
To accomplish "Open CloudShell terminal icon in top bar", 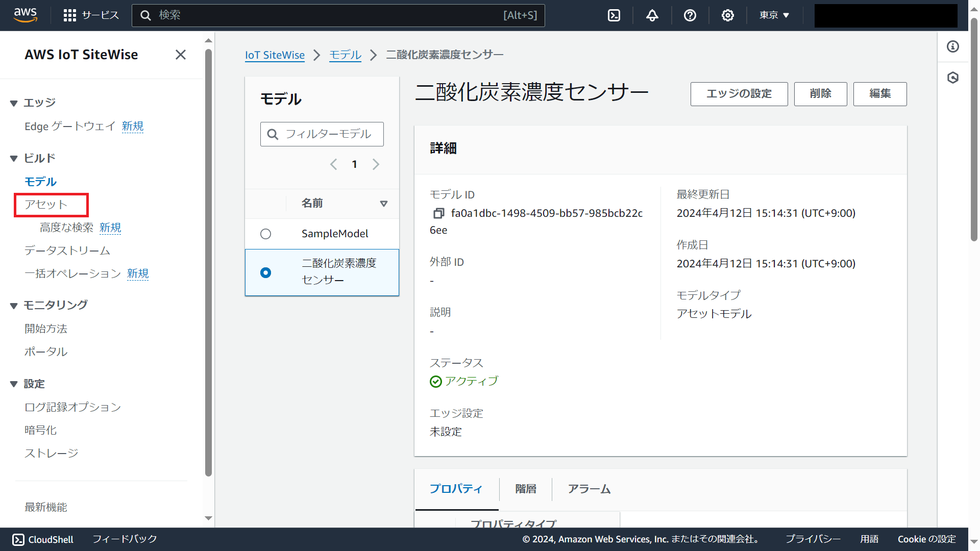I will click(614, 15).
